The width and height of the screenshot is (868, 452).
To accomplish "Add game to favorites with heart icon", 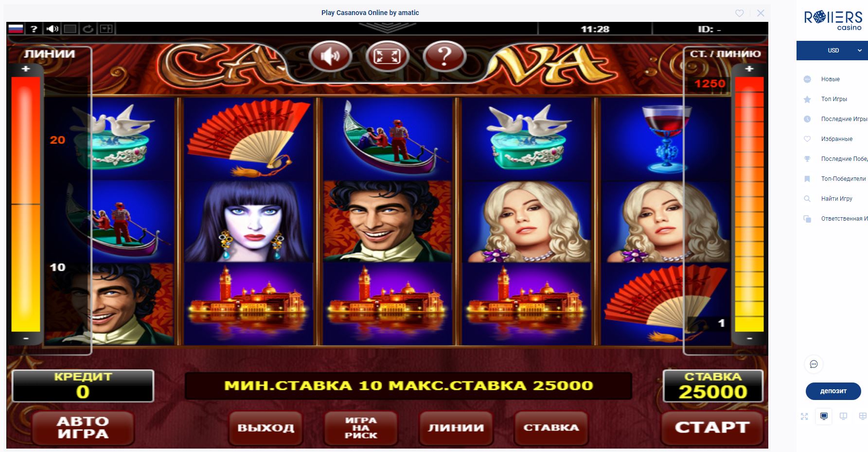I will click(x=739, y=13).
